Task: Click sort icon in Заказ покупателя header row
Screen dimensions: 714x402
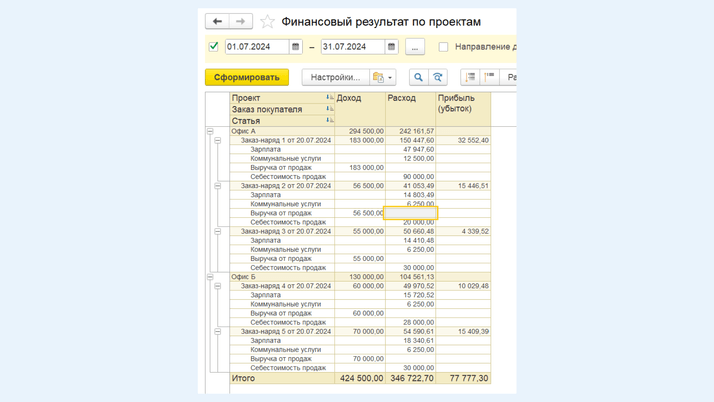Action: point(329,109)
